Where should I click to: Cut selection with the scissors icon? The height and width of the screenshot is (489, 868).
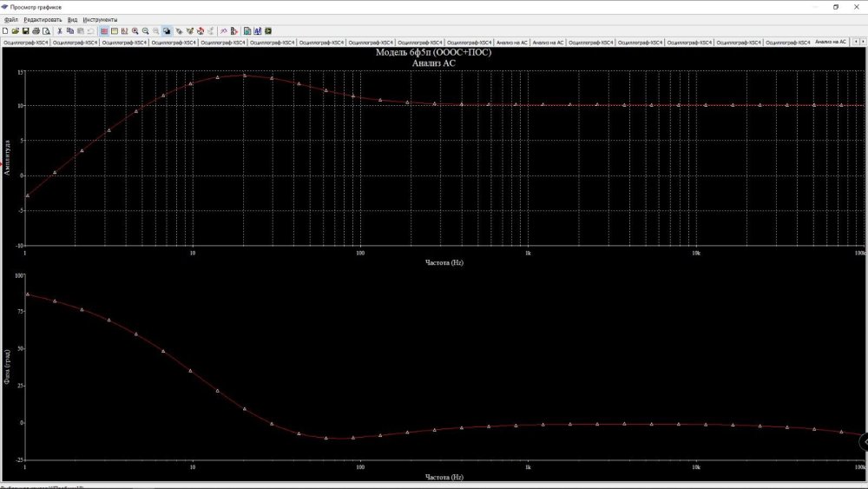coord(60,30)
